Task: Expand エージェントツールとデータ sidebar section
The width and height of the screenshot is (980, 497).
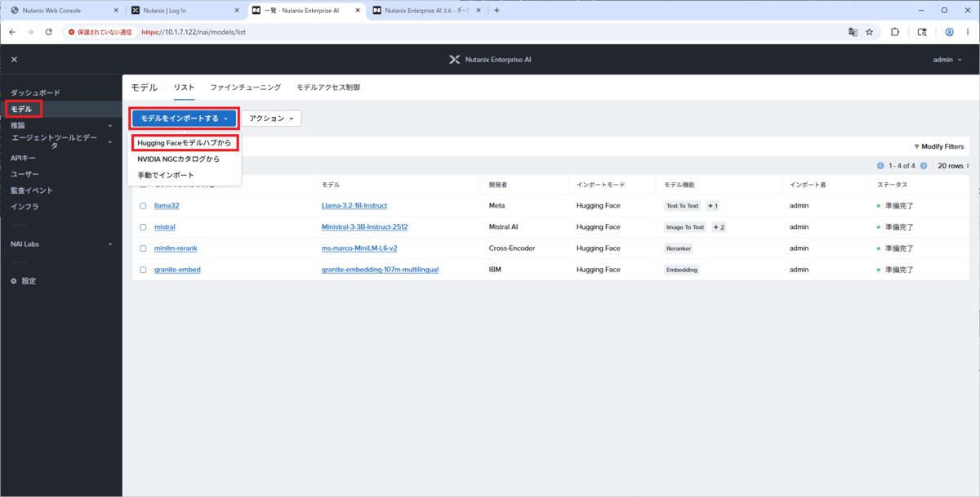Action: (61, 141)
